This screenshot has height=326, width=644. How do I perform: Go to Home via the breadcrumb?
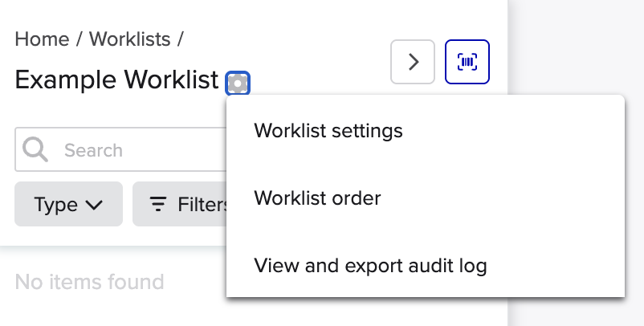[42, 39]
